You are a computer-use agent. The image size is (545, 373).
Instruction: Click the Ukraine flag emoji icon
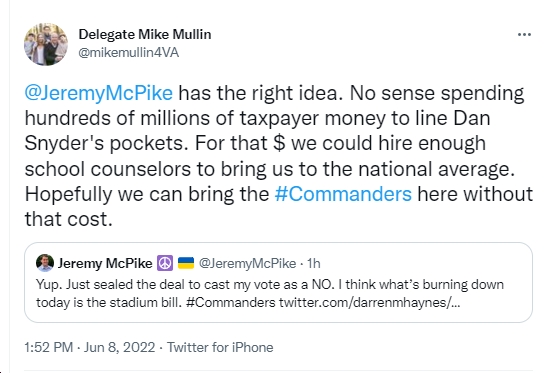(186, 263)
